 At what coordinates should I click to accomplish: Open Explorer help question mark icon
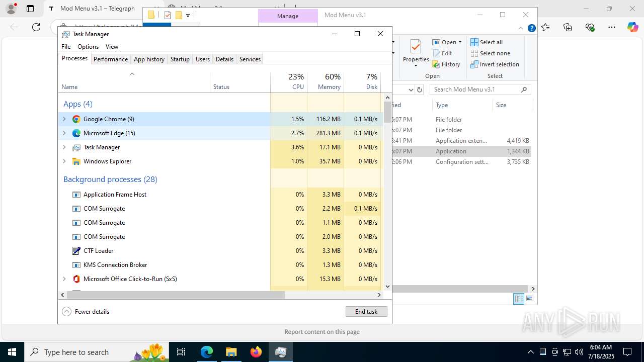tap(531, 28)
